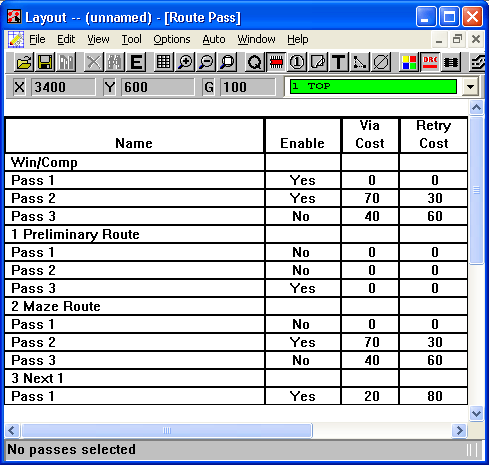Activate the Query Q tool

255,62
